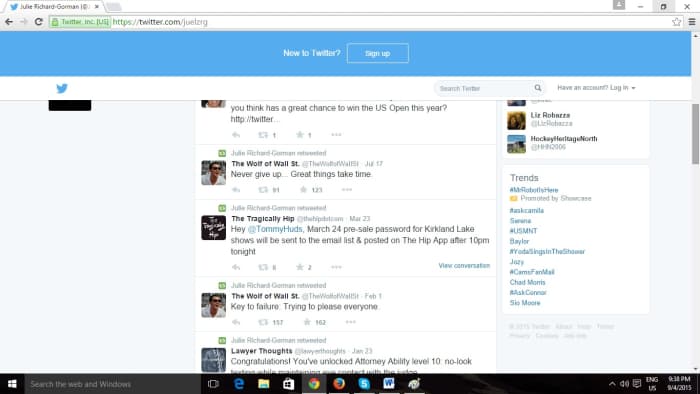Open the volume control in system tray
Image resolution: width=700 pixels, height=394 pixels.
624,384
